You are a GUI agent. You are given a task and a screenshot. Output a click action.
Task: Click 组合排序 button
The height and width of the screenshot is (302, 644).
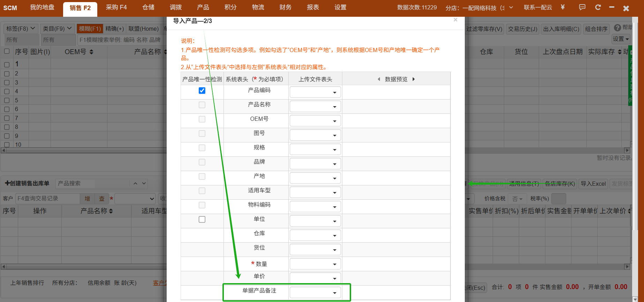[x=596, y=29]
